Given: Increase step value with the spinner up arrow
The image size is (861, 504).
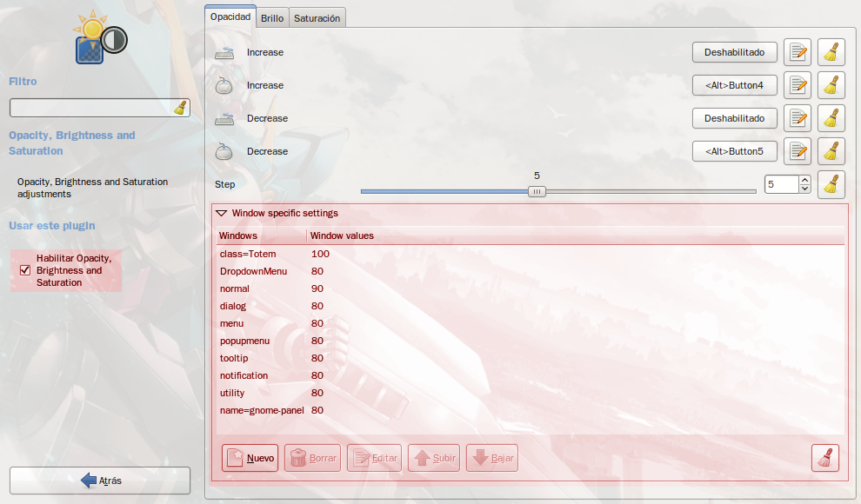Looking at the screenshot, I should coord(806,179).
